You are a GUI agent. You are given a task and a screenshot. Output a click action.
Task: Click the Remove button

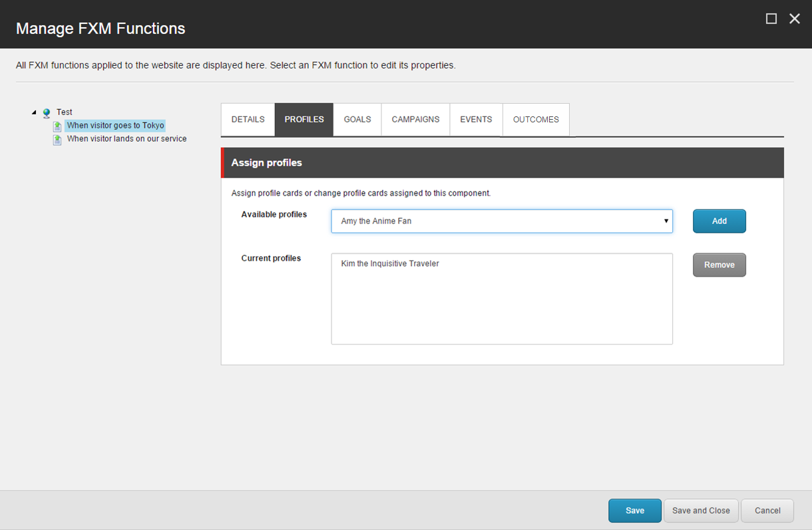click(719, 265)
